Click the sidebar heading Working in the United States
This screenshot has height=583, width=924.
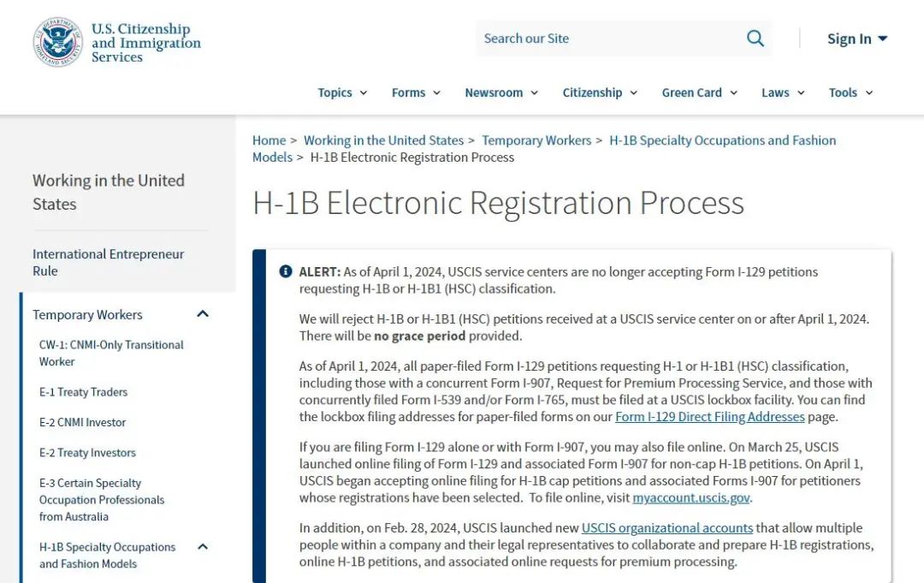pyautogui.click(x=109, y=192)
